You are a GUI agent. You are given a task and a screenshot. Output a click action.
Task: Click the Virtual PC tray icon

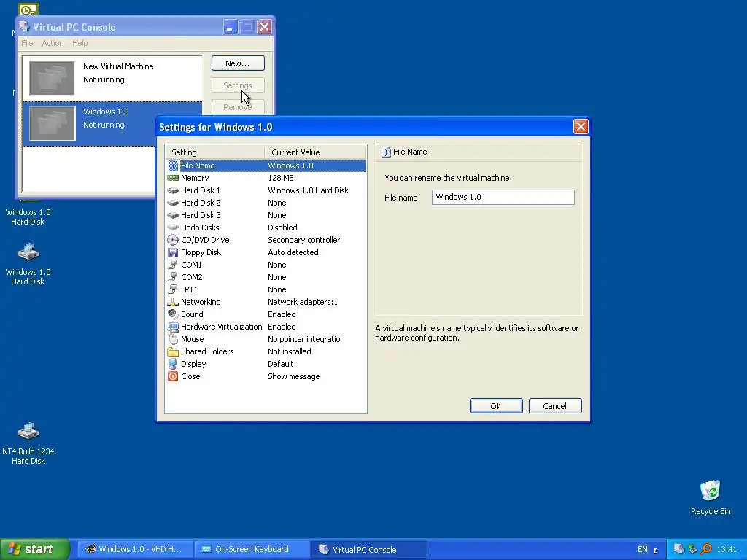tap(679, 549)
